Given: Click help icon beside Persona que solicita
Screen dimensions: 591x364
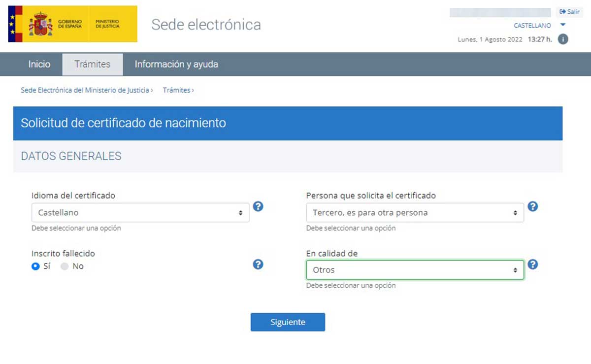Looking at the screenshot, I should coord(532,206).
